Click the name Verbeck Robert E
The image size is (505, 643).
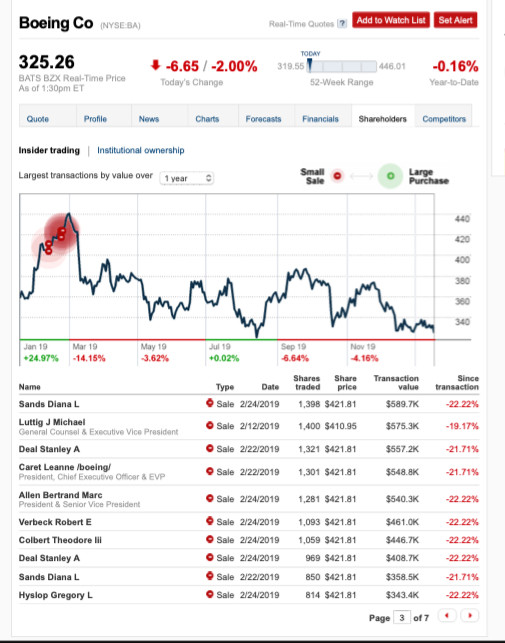55,522
